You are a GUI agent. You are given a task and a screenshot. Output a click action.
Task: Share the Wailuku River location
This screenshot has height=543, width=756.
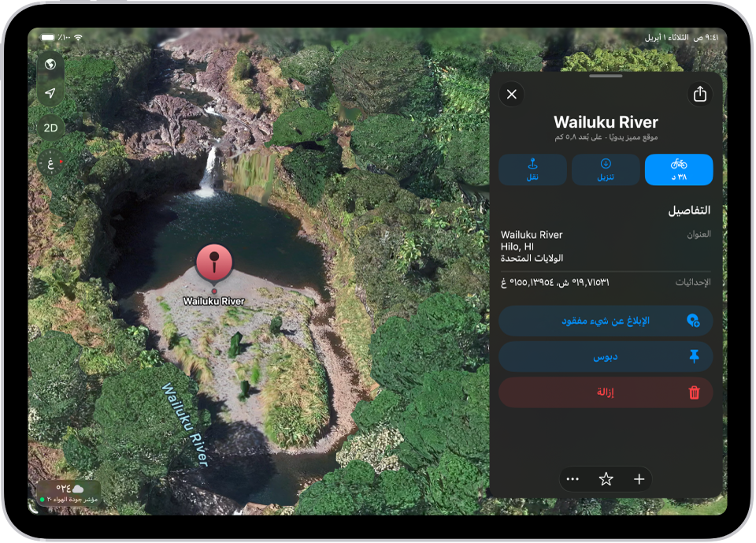pos(699,94)
